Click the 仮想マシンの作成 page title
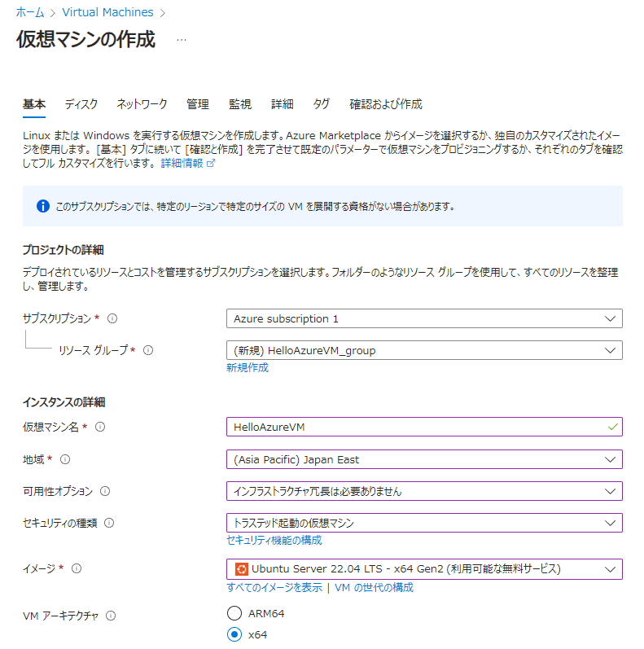Viewport: 644px width, 649px height. (x=85, y=39)
